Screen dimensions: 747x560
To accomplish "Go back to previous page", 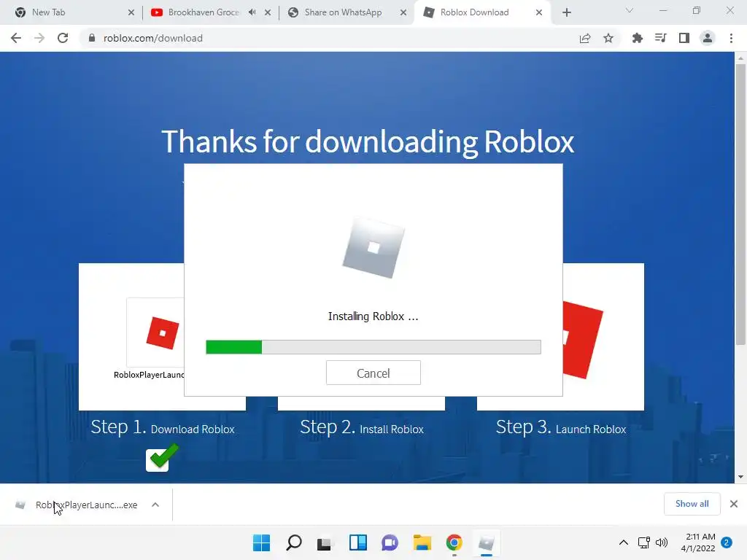I will 16,38.
